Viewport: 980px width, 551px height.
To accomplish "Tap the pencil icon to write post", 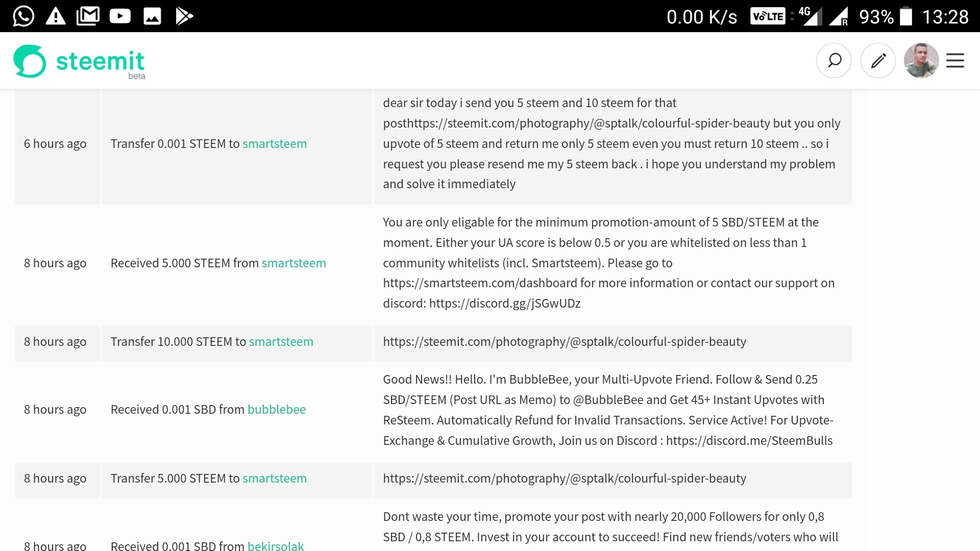I will [878, 61].
